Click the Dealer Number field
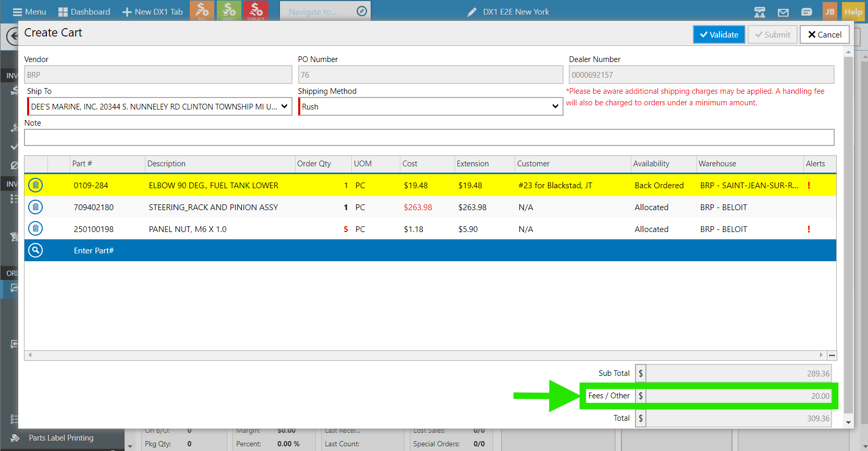The width and height of the screenshot is (868, 451). [701, 75]
